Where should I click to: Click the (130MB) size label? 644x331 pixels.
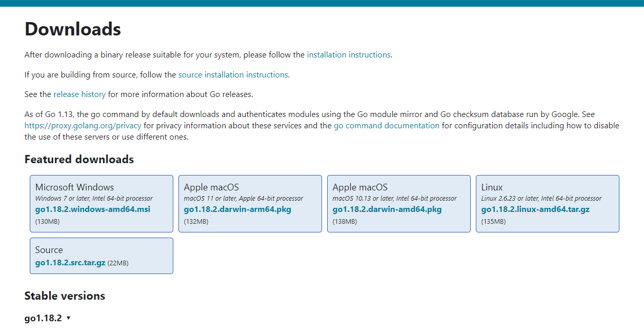point(48,222)
